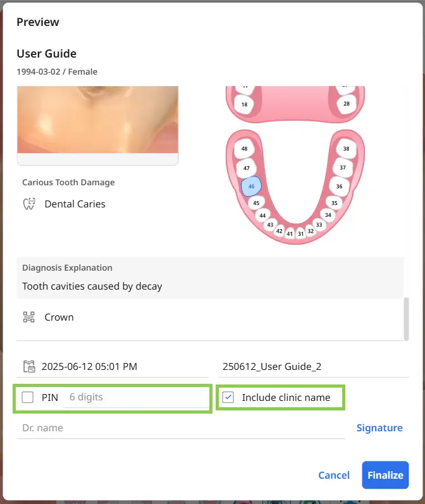Viewport: 425px width, 504px height.
Task: Click the preview panel scrollbar
Action: (x=407, y=319)
